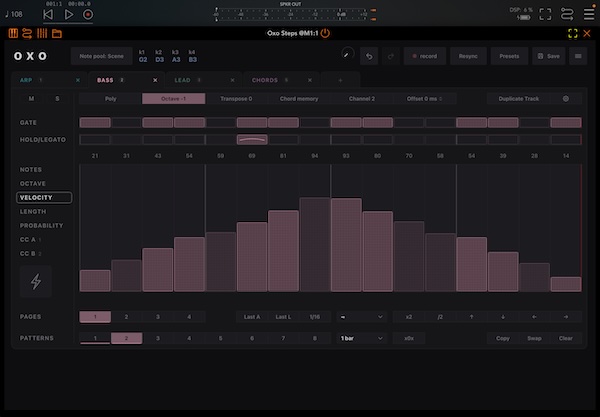Toggle the last GATE step
Viewport: 600px width, 417px height.
pos(566,122)
